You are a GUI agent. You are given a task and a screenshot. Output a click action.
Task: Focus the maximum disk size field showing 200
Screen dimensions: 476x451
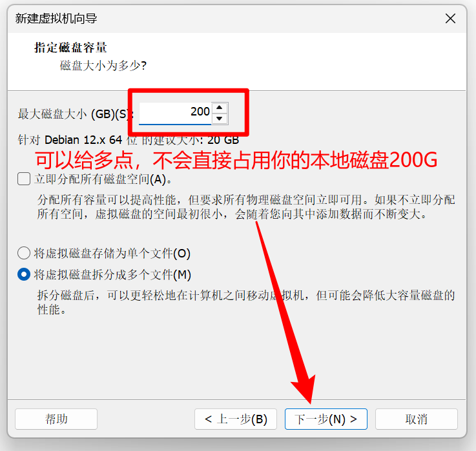click(175, 114)
